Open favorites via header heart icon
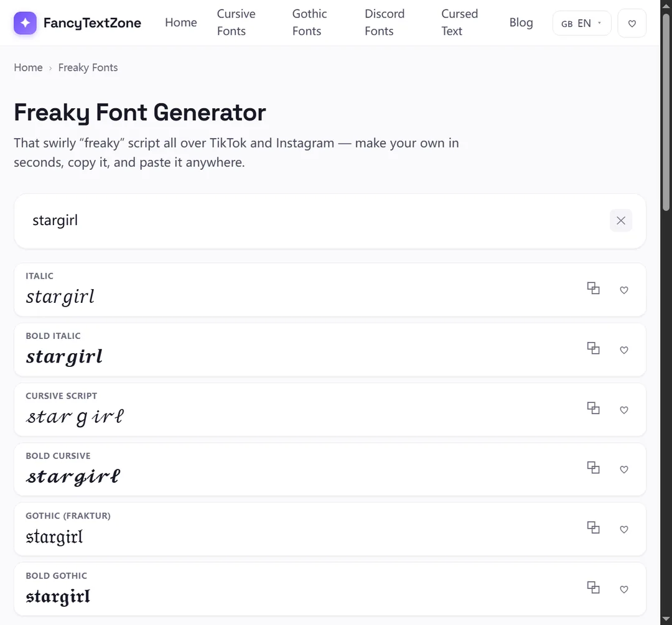The image size is (672, 625). pyautogui.click(x=632, y=23)
